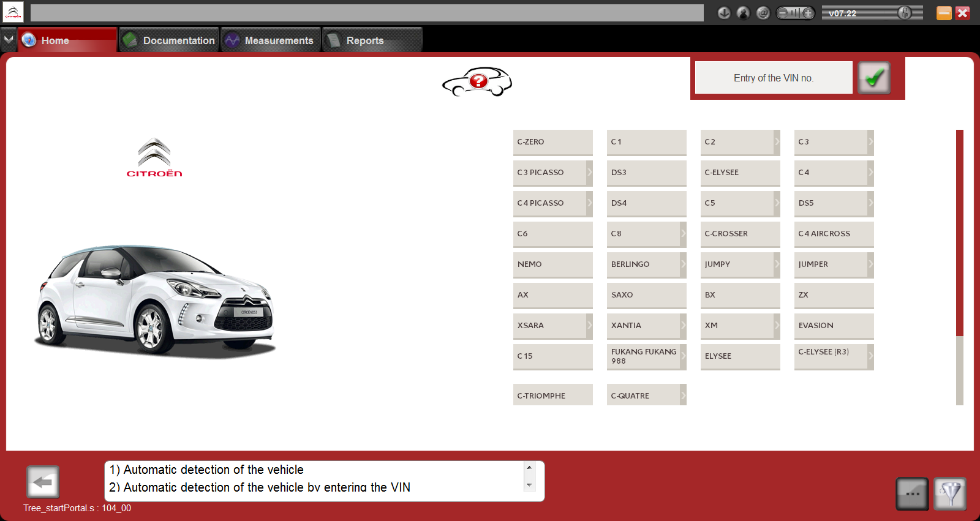Expand the C8 model submenu arrow

click(683, 234)
